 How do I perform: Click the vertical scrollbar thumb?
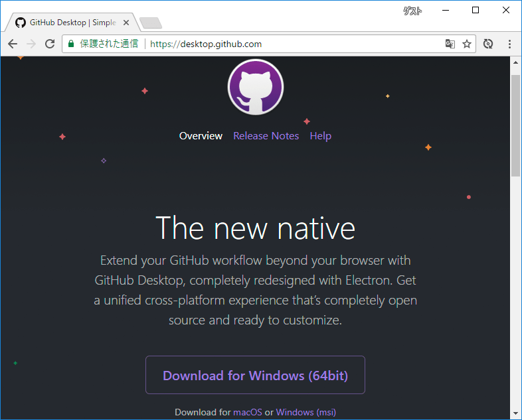click(515, 125)
